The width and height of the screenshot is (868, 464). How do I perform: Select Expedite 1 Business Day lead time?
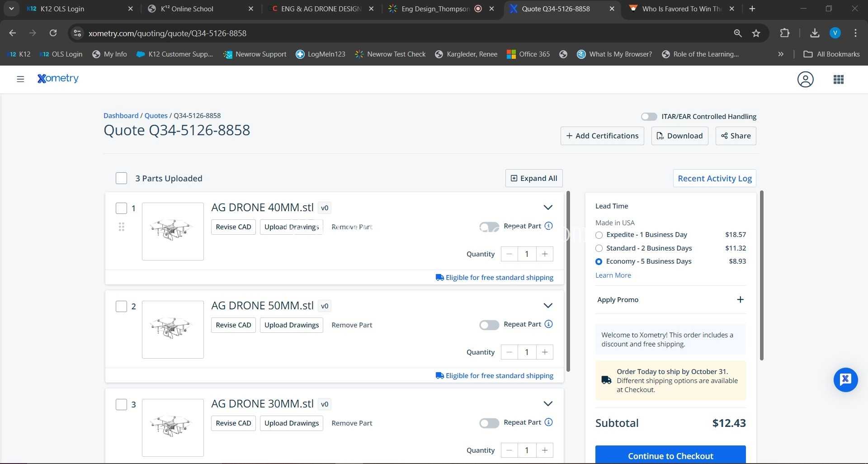pos(599,235)
